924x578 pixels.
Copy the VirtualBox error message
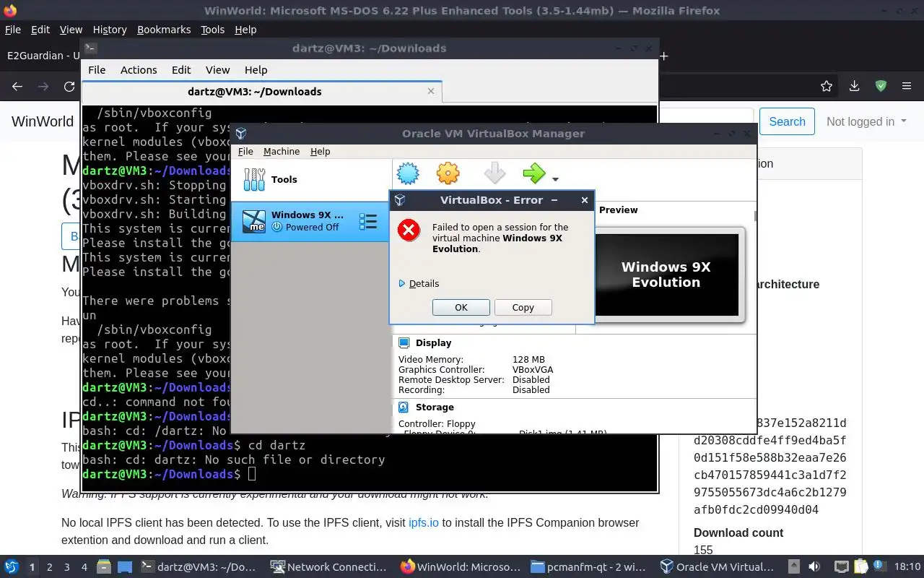[x=523, y=307]
